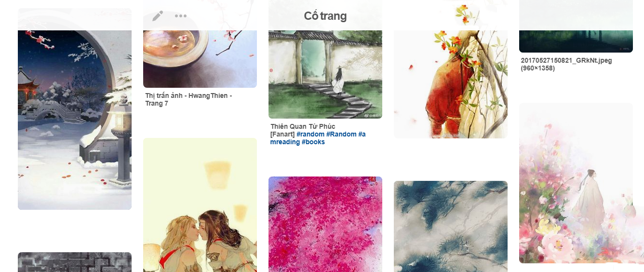Open the gray lattice pattern pin
This screenshot has width=644, height=272.
(x=75, y=262)
